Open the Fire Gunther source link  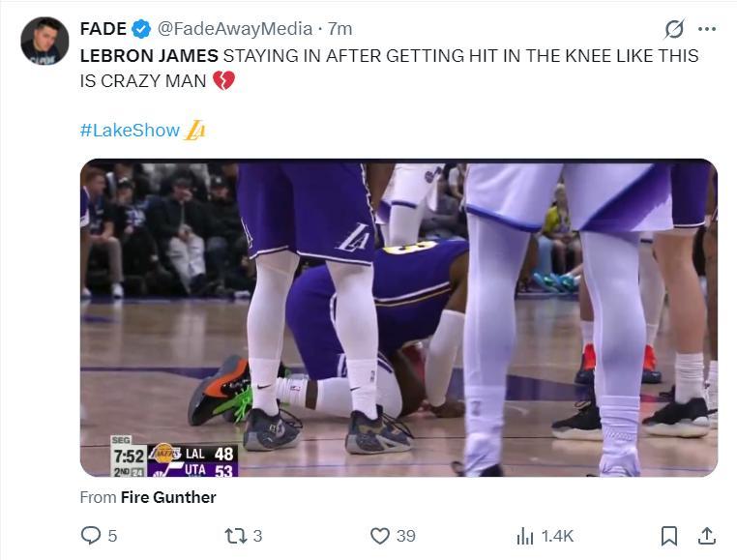(168, 497)
